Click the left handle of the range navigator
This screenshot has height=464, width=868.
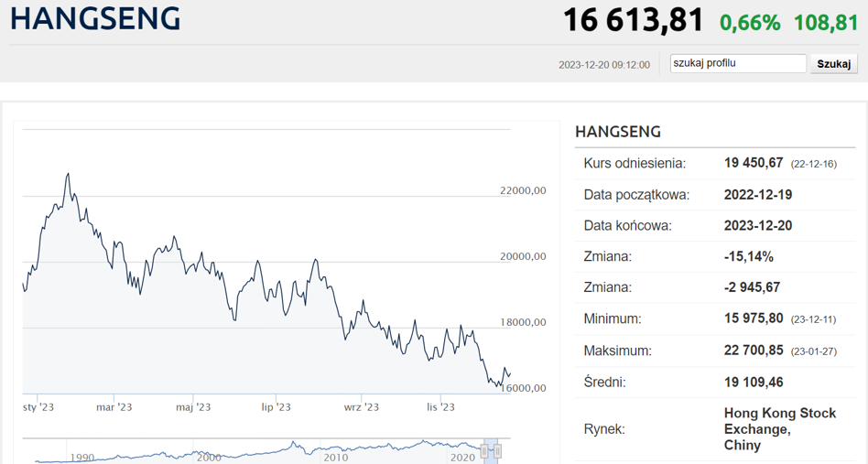tap(484, 450)
